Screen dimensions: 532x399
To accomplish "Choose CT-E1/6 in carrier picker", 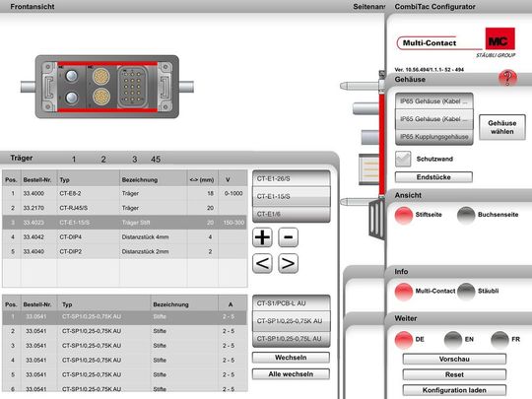I will (291, 214).
